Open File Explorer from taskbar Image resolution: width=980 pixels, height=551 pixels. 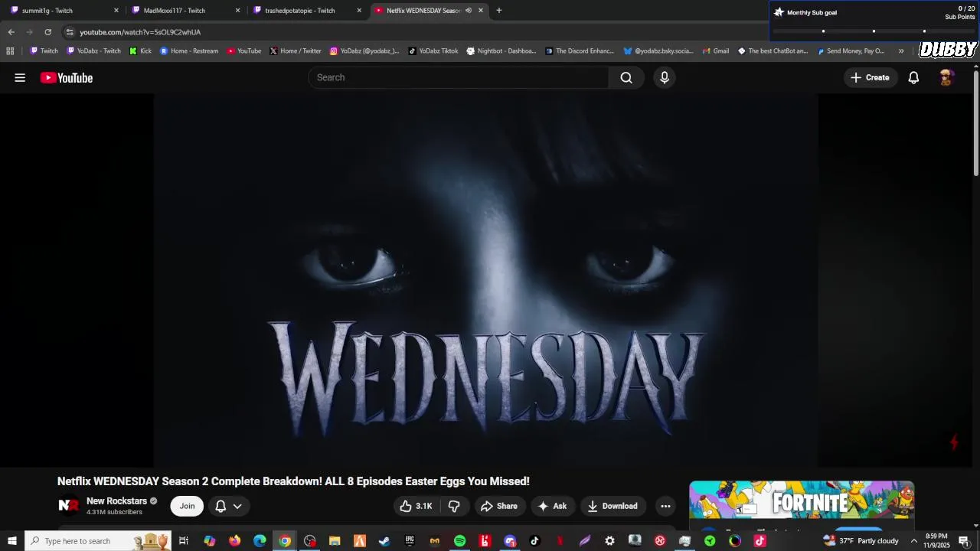[x=335, y=541]
